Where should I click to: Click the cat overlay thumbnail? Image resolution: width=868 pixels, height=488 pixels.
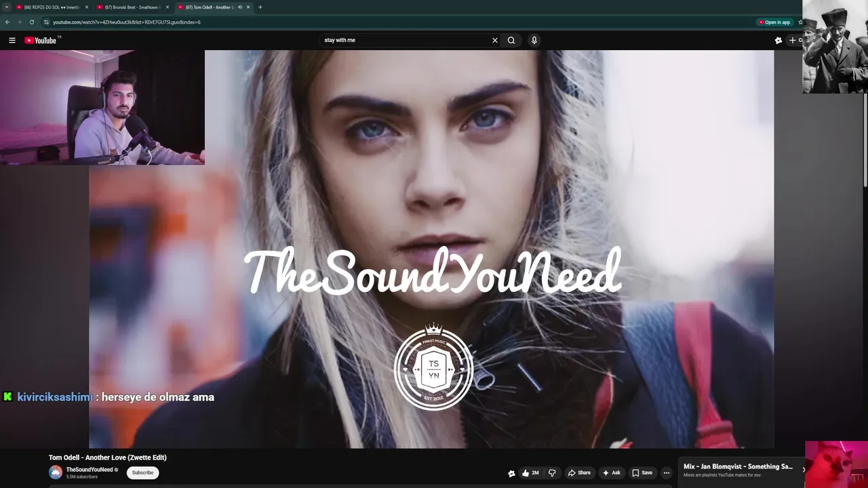[x=836, y=464]
